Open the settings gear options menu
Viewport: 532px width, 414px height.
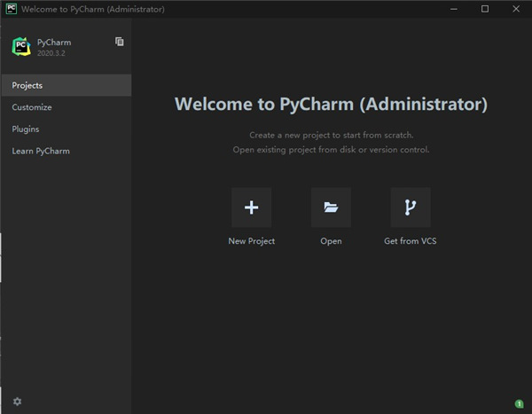(17, 402)
